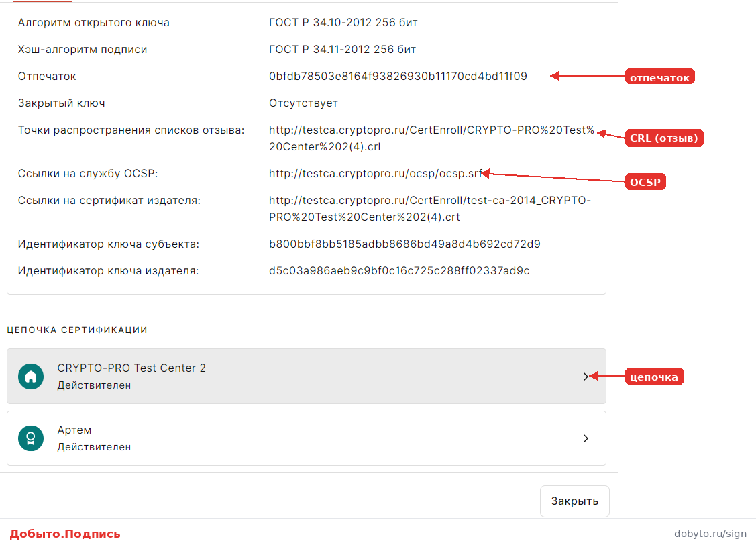Open the CRYPTO-PRO Test Center 2 chain row
756x549 pixels.
point(306,377)
